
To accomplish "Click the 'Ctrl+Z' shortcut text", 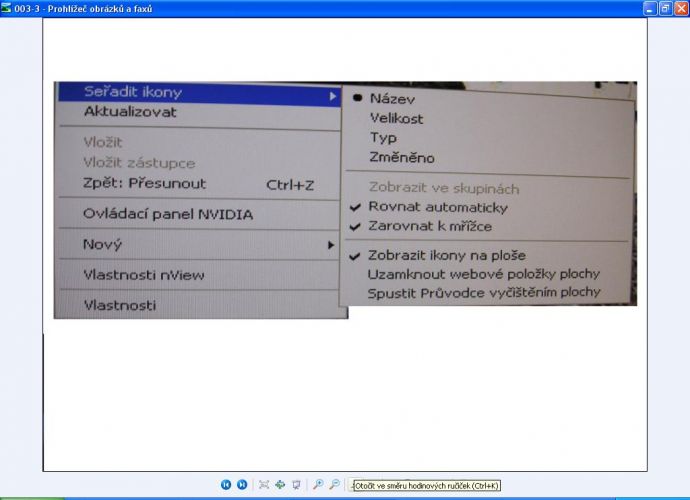I will point(290,185).
